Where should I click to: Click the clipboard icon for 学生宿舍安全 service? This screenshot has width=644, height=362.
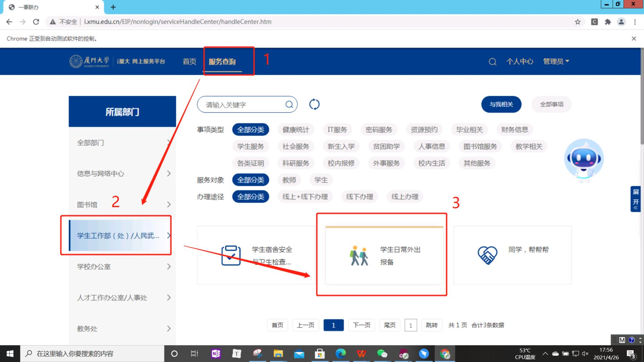point(231,255)
